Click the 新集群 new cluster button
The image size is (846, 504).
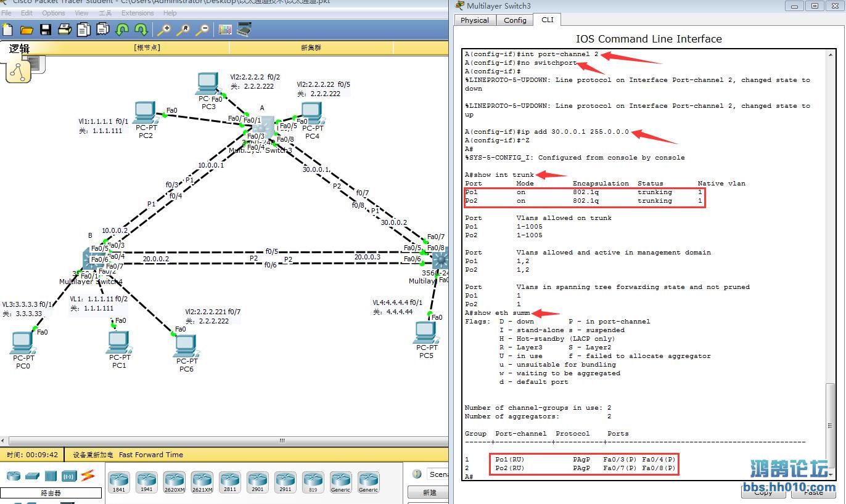click(x=311, y=47)
